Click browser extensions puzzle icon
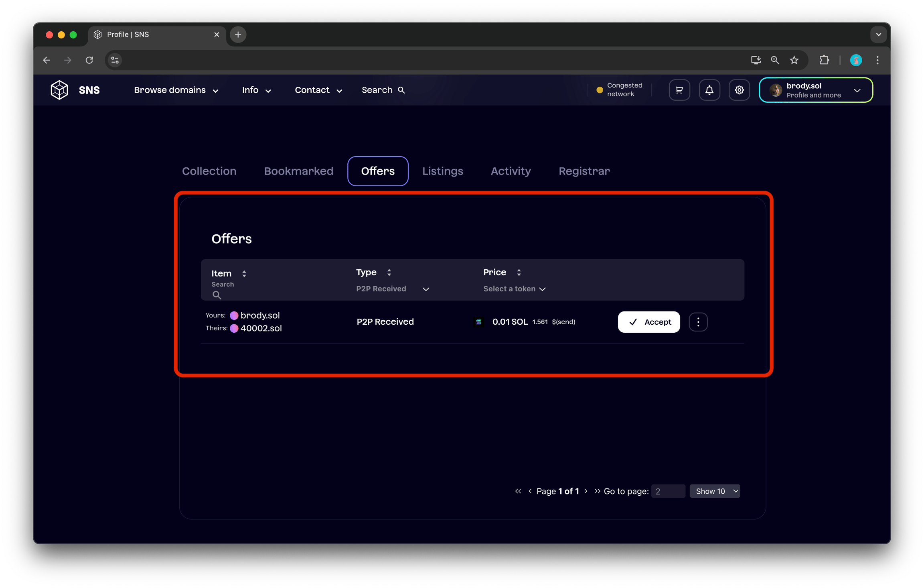 tap(824, 60)
